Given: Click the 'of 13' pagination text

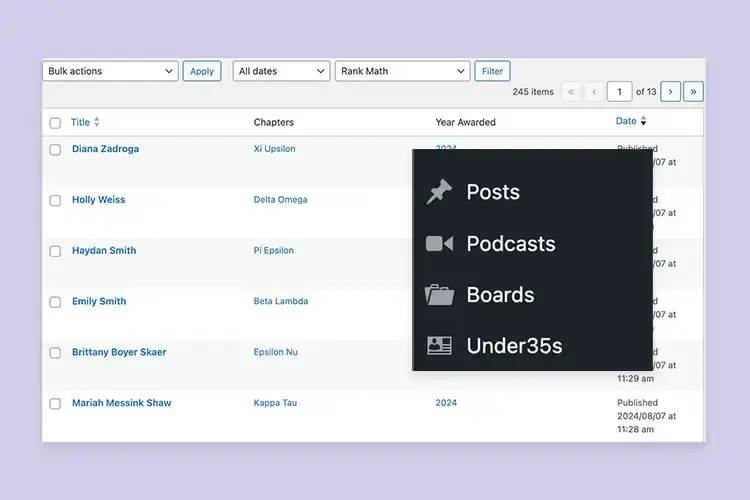Looking at the screenshot, I should point(646,91).
